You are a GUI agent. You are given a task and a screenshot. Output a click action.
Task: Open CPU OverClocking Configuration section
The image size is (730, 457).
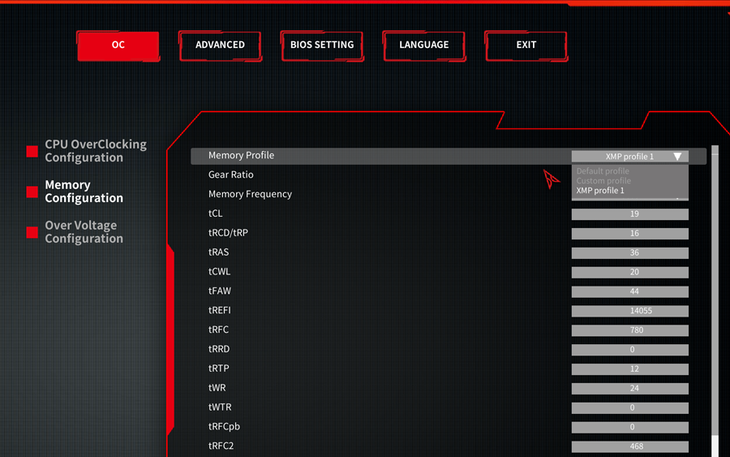click(95, 151)
